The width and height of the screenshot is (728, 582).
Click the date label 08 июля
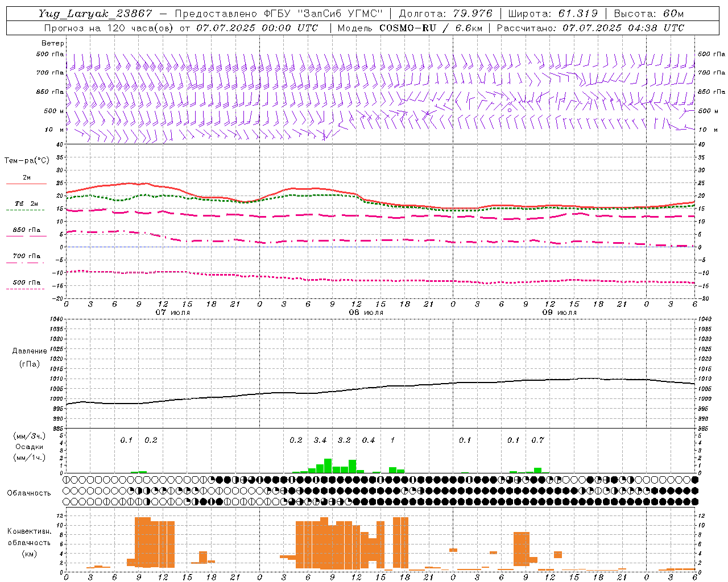pyautogui.click(x=366, y=313)
